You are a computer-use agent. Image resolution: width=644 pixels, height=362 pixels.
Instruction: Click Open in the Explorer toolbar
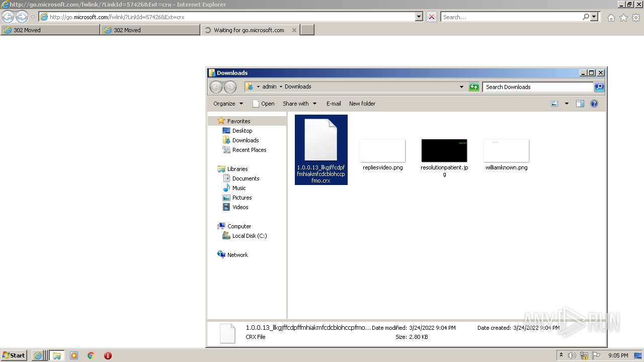264,104
